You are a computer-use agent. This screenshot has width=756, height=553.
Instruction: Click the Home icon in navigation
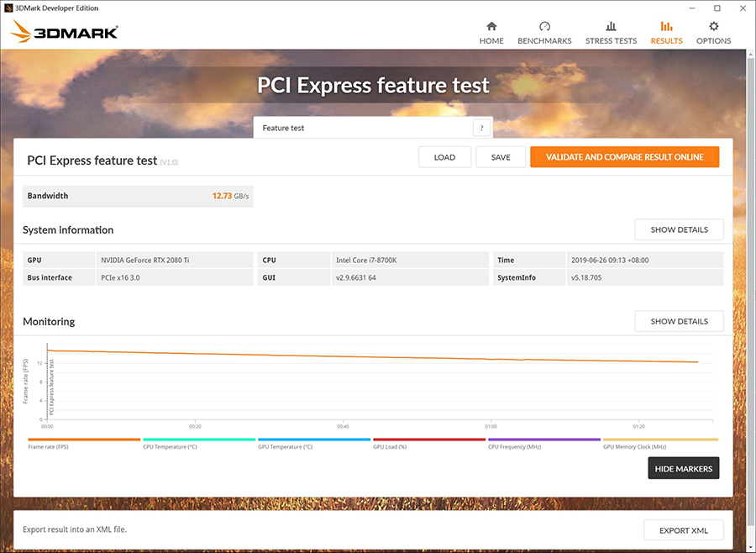491,26
